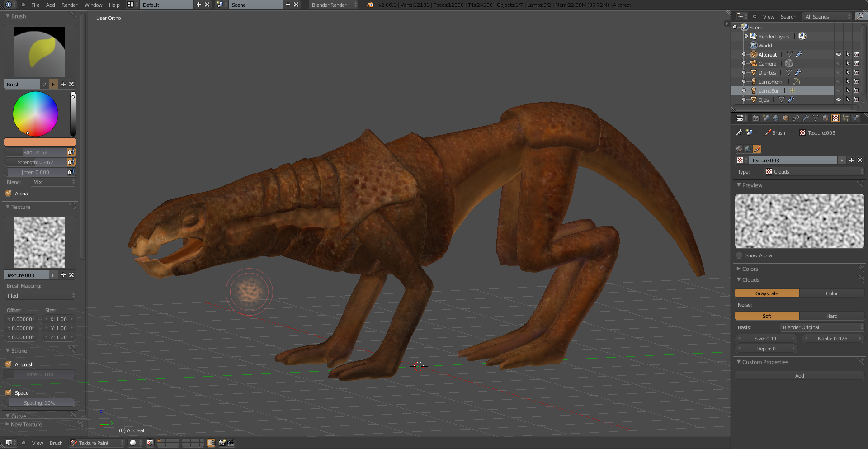Open the Texture Paint mode dropdown

click(x=97, y=443)
